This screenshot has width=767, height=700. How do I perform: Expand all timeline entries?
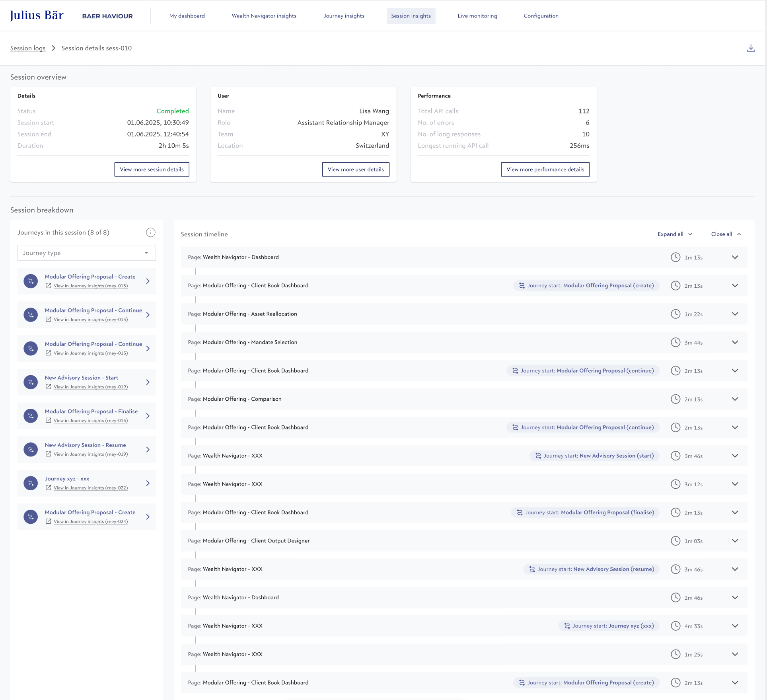[x=675, y=234]
